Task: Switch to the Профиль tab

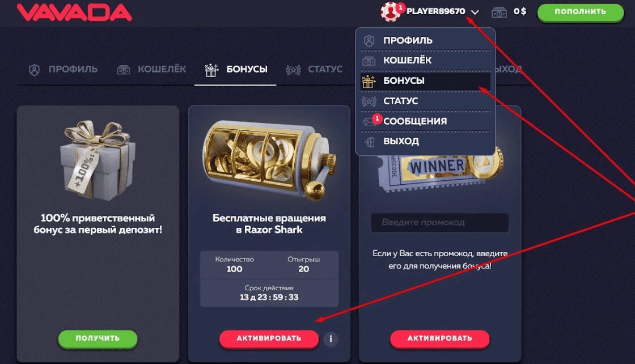Action: click(x=63, y=70)
